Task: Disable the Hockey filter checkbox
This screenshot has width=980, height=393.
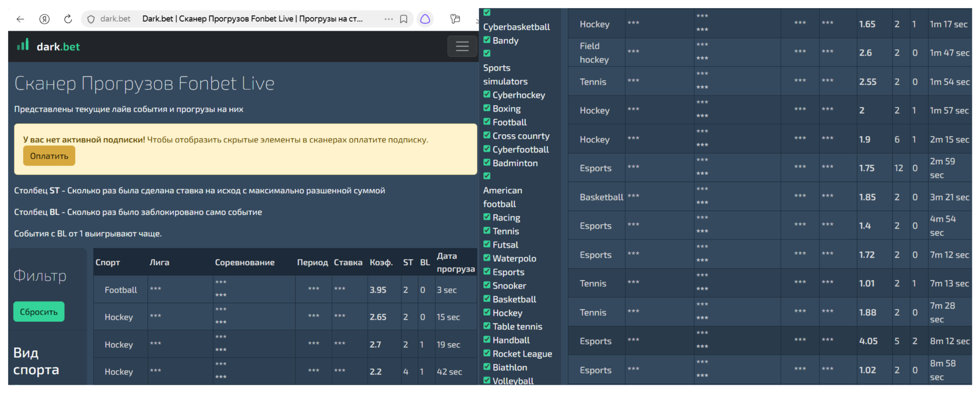Action: (487, 312)
